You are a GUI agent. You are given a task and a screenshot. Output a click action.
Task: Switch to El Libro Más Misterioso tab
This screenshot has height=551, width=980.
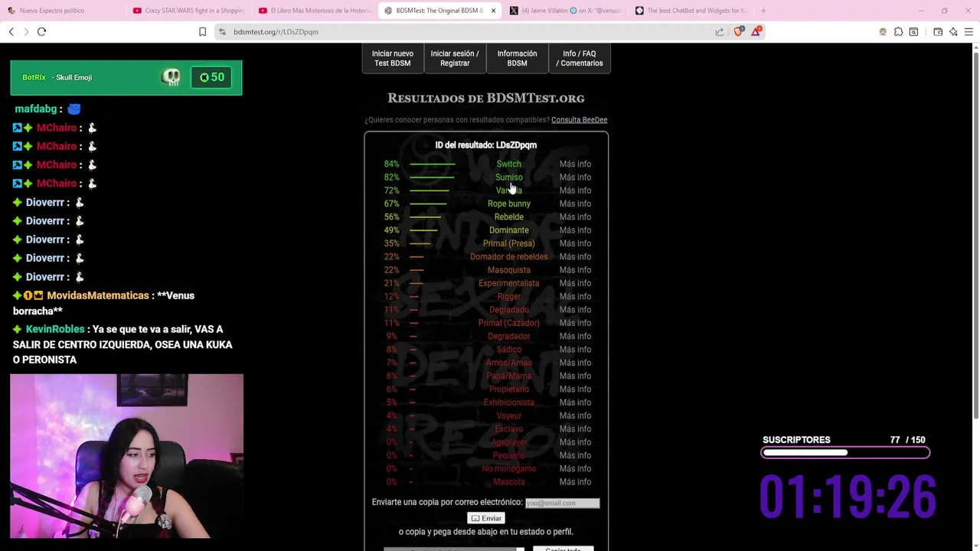click(x=315, y=11)
